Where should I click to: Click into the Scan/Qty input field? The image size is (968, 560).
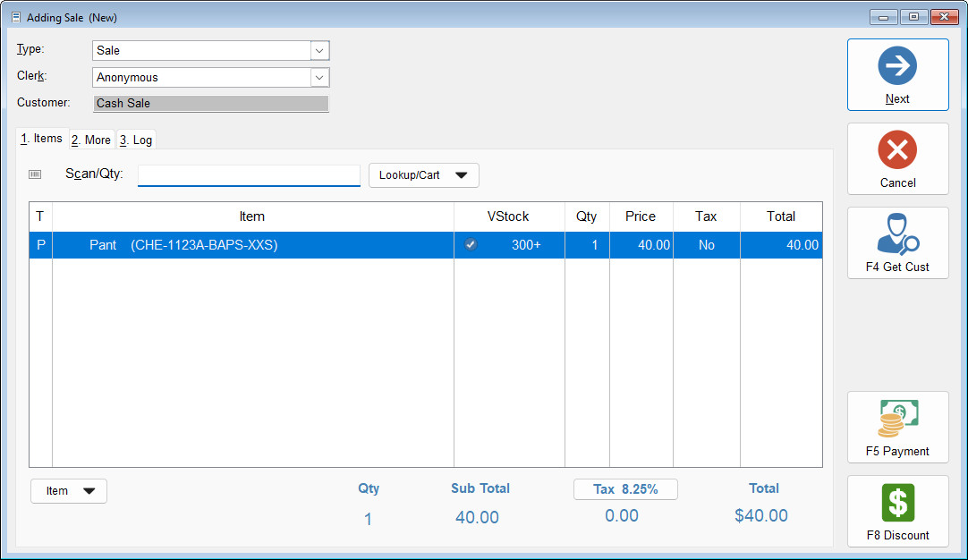click(249, 175)
